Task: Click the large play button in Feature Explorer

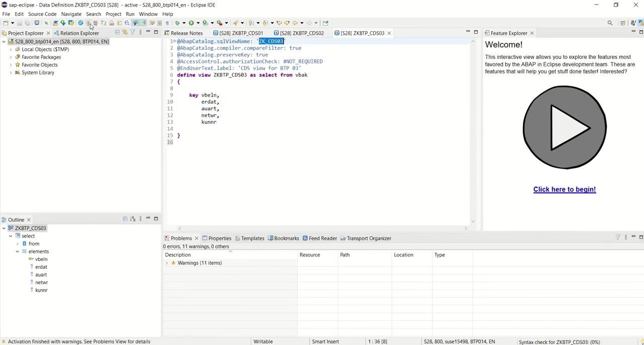Action: click(565, 127)
